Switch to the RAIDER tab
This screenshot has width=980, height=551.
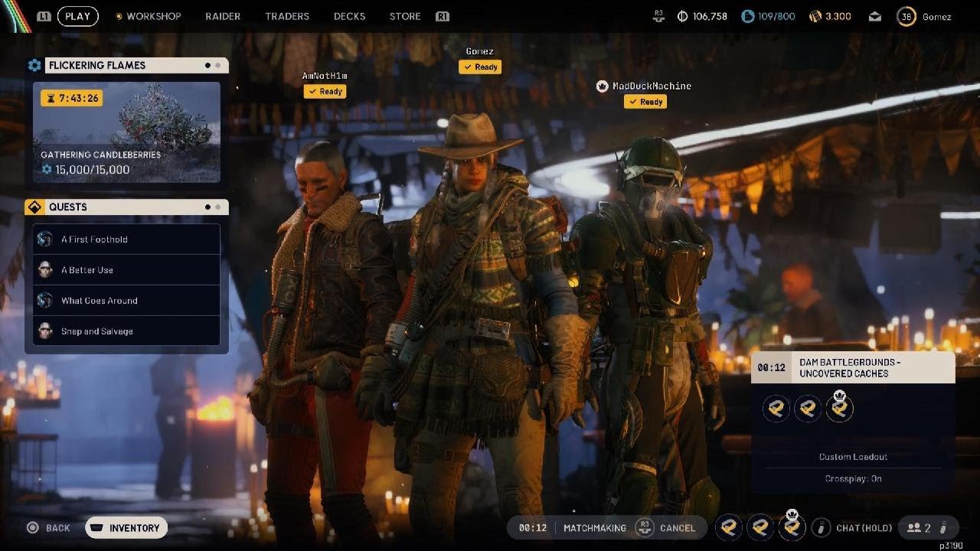click(223, 16)
